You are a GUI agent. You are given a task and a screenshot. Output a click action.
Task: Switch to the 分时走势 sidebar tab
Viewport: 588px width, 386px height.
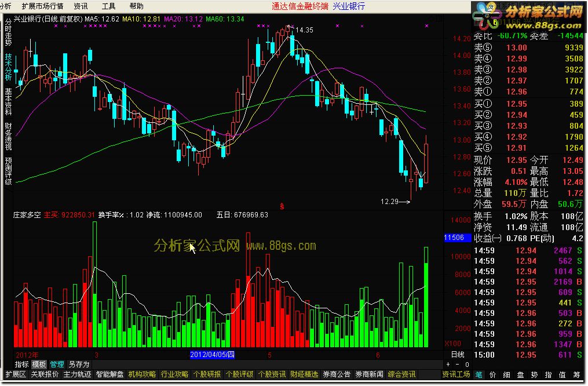point(8,32)
